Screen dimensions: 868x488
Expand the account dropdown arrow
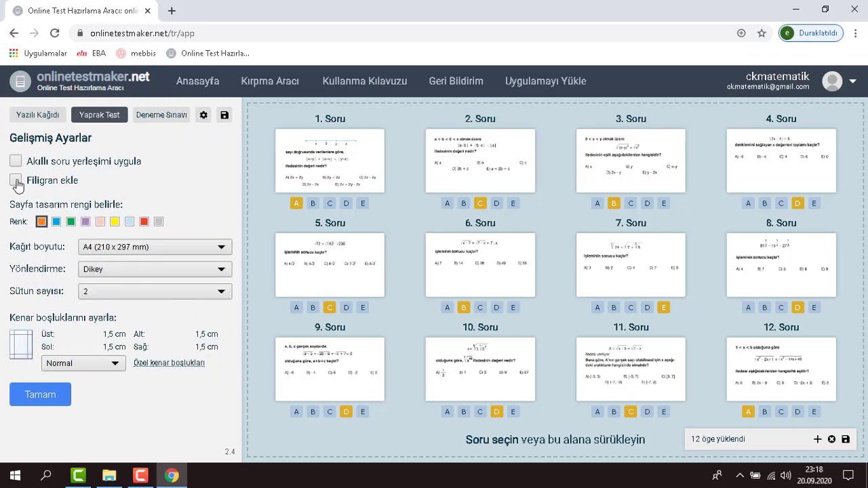click(852, 81)
